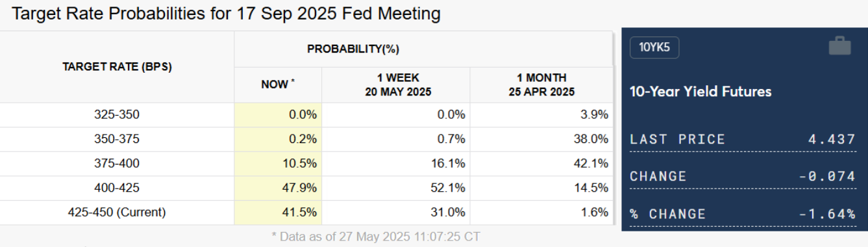The height and width of the screenshot is (247, 868).
Task: Click the 52.1% one-week probability cell
Action: point(396,188)
